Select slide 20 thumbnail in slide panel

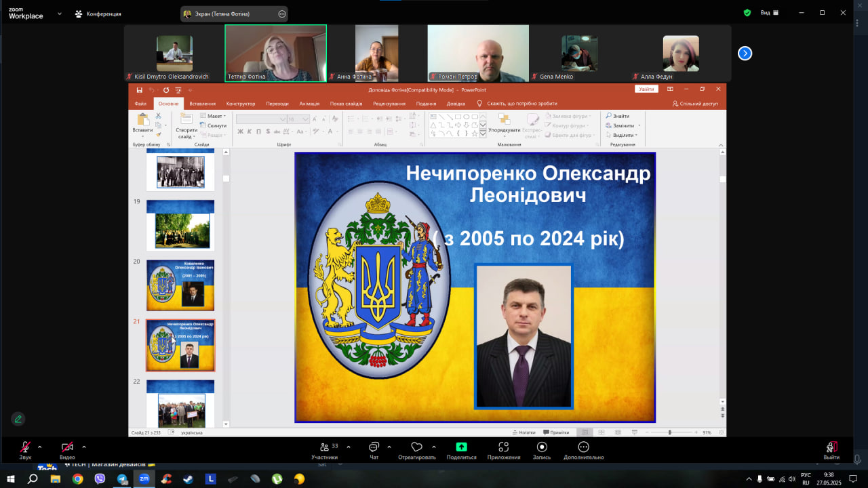click(x=180, y=285)
